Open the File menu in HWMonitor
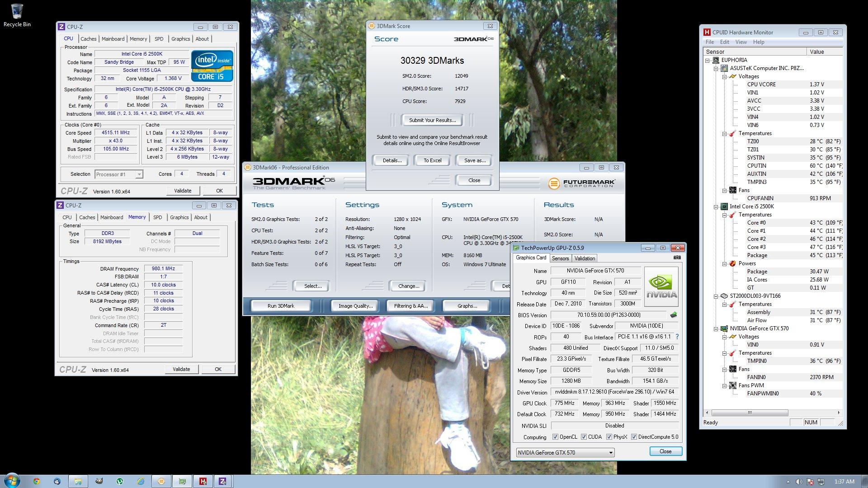Screen dimensions: 868x488 click(710, 42)
